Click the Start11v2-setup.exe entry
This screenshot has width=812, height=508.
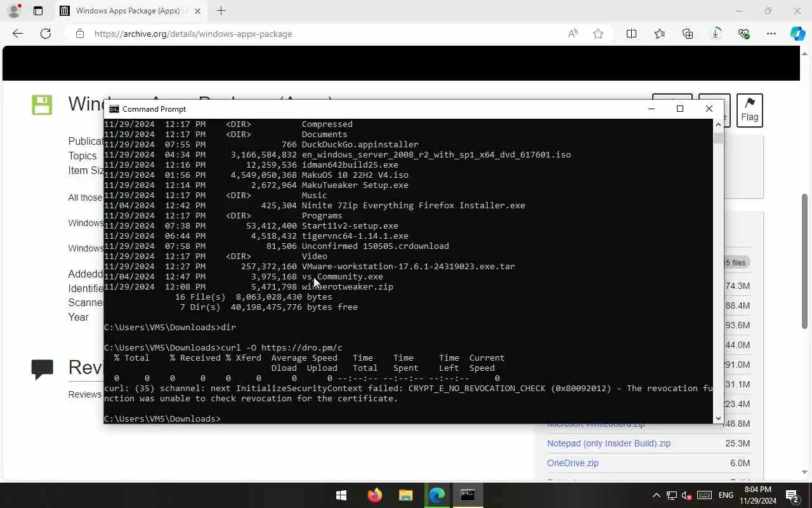pyautogui.click(x=350, y=225)
